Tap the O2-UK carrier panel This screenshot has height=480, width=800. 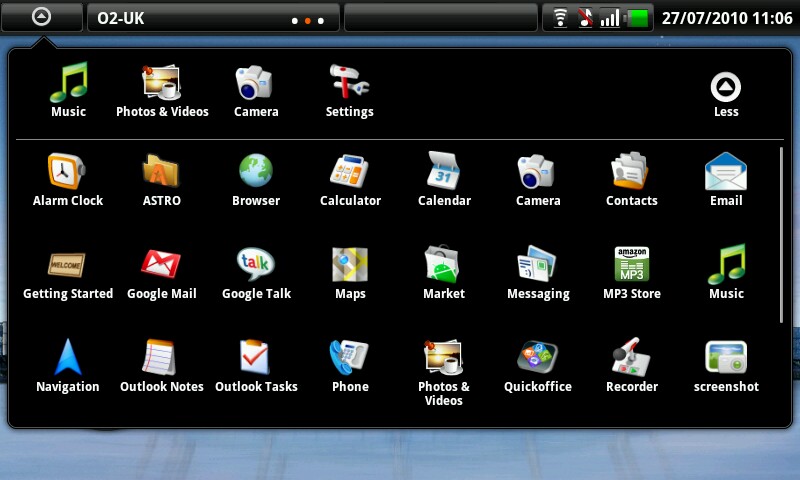click(213, 18)
